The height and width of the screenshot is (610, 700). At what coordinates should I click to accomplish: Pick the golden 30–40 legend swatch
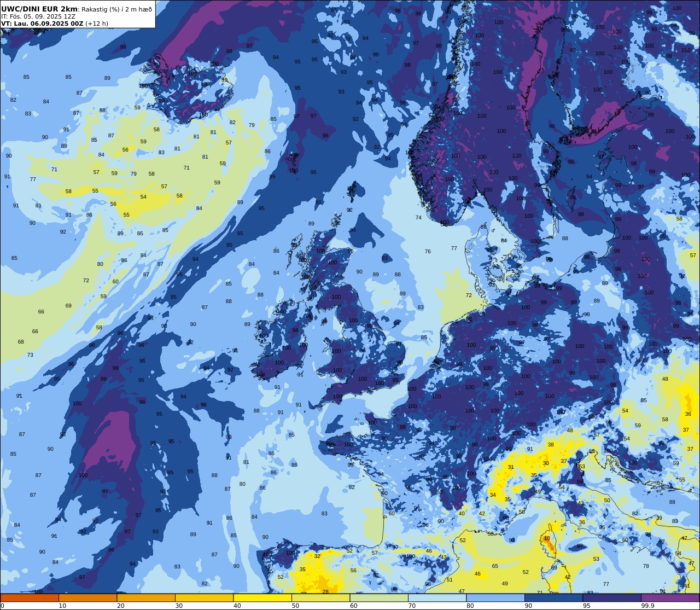205,598
